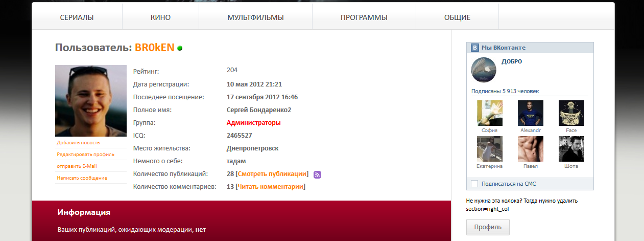Open the МУЛЬТФИЛЬМЫ navigation tab
The width and height of the screenshot is (644, 241).
[x=255, y=17]
